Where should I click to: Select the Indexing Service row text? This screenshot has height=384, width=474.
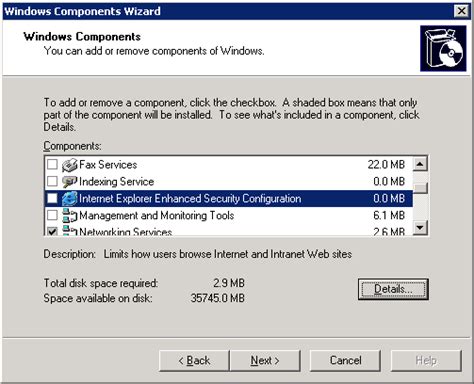(x=117, y=182)
